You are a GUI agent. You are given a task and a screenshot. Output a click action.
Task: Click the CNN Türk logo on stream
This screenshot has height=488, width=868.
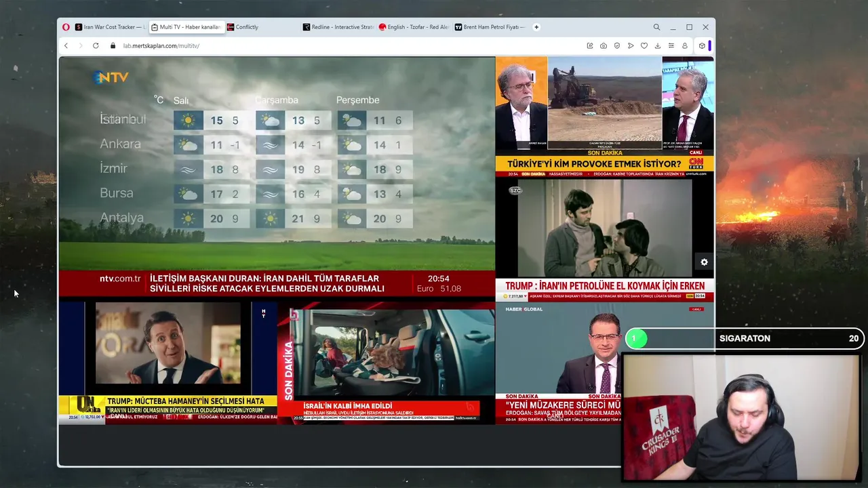(x=696, y=164)
